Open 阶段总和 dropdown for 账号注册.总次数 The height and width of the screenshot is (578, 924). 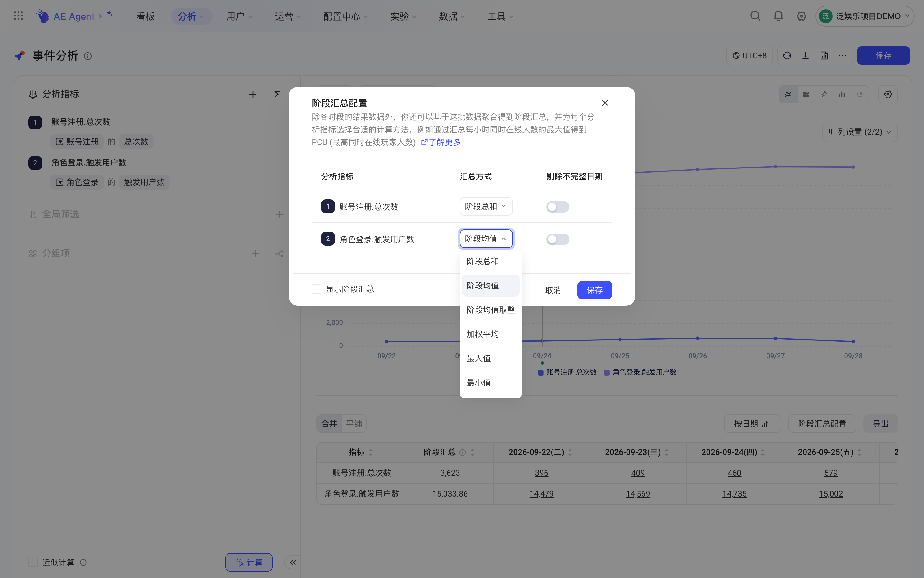[x=486, y=206]
